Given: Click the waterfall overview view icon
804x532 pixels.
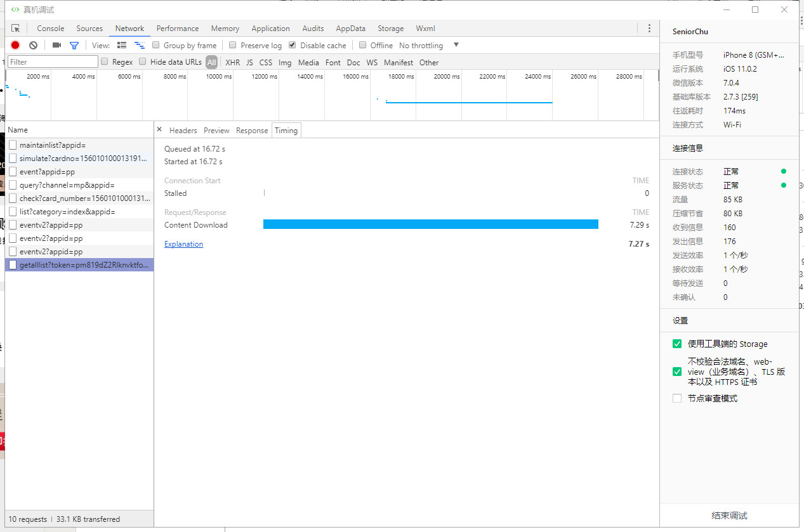Looking at the screenshot, I should coord(140,45).
